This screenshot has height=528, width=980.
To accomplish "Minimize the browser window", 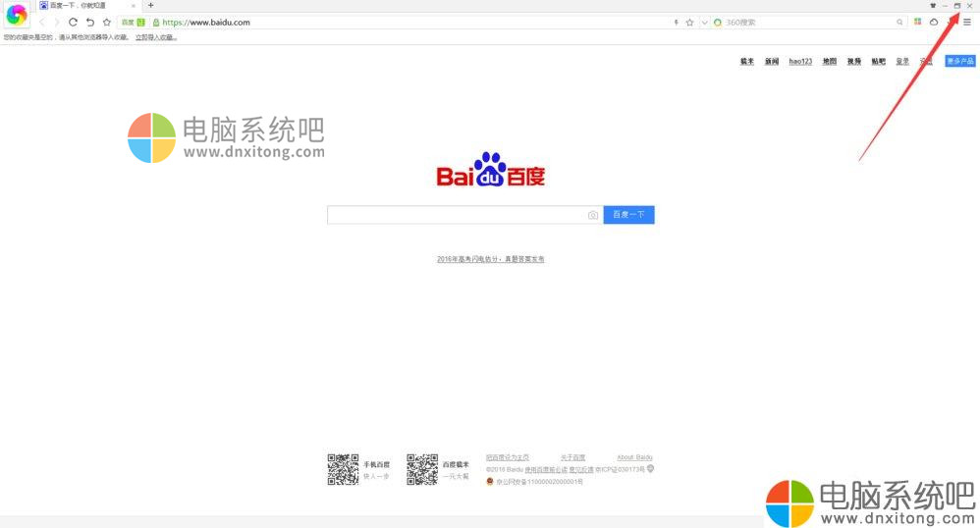I will (x=945, y=6).
